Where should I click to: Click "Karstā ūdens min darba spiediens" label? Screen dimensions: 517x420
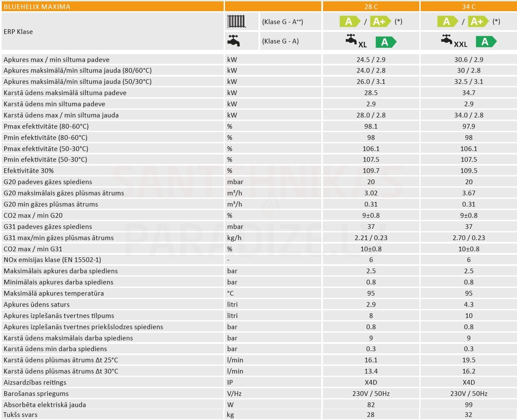55,349
